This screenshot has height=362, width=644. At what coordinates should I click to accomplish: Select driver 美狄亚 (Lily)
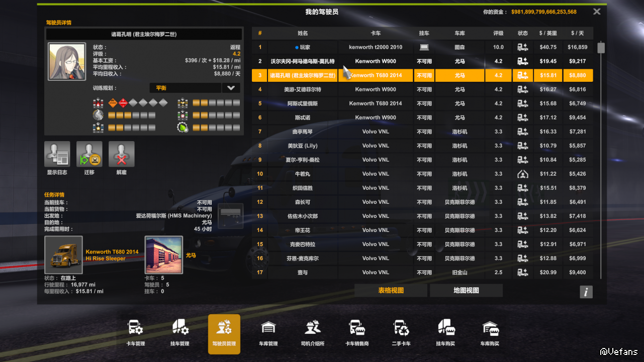point(302,146)
